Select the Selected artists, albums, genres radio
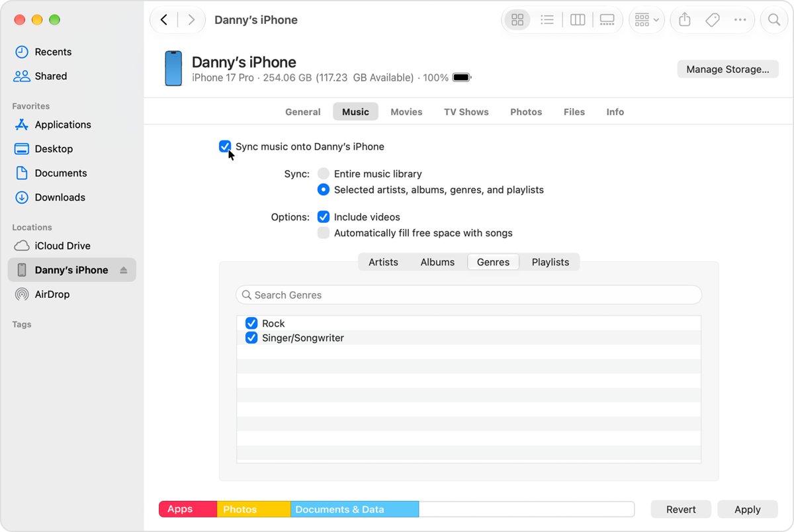Viewport: 794px width, 532px height. coord(323,189)
